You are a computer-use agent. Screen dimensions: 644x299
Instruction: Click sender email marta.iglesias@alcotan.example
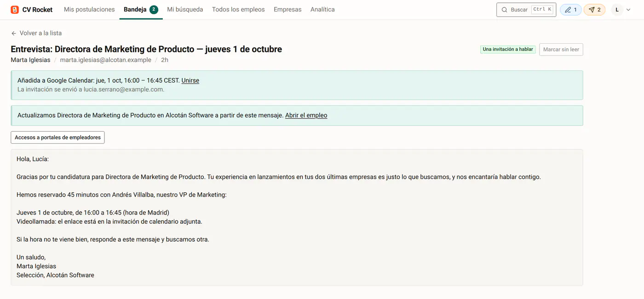point(106,60)
